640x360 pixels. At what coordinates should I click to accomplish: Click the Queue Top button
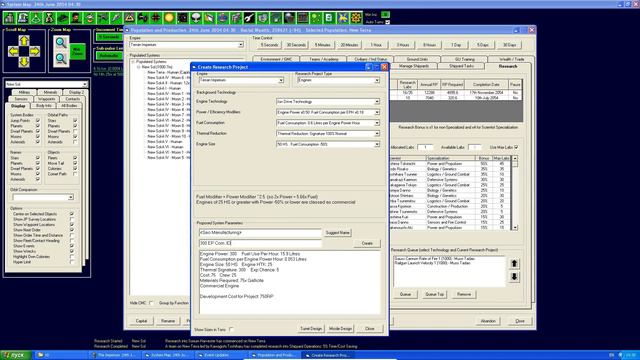(435, 294)
